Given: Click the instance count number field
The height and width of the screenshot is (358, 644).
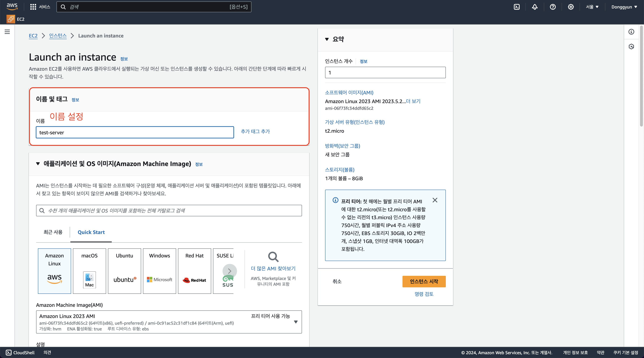Looking at the screenshot, I should pos(385,72).
